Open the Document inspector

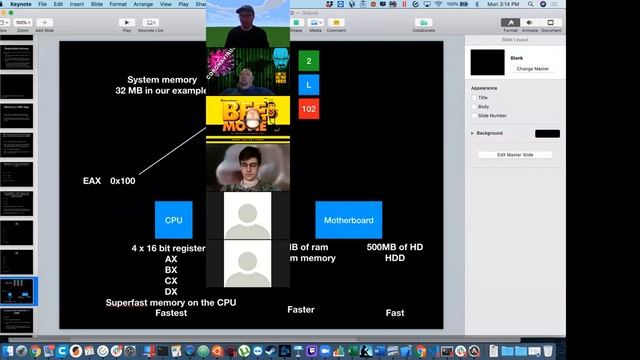tap(551, 22)
